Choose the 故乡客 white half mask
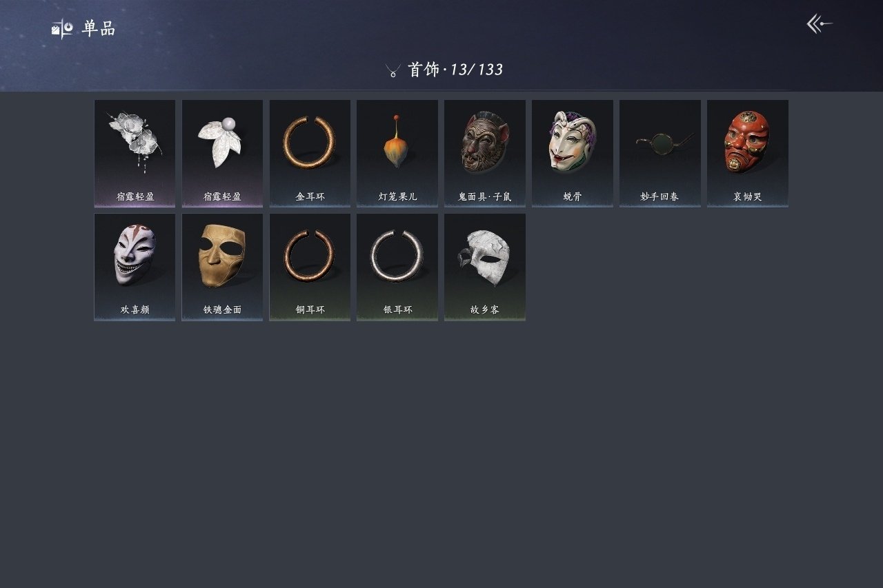Viewport: 883px width, 588px height. click(485, 267)
